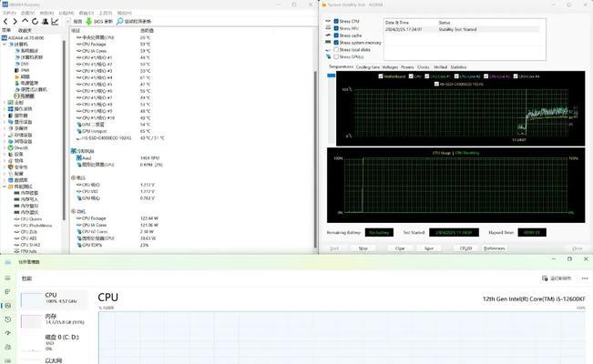Click the green BIOS 更新 download arrow

pos(88,22)
